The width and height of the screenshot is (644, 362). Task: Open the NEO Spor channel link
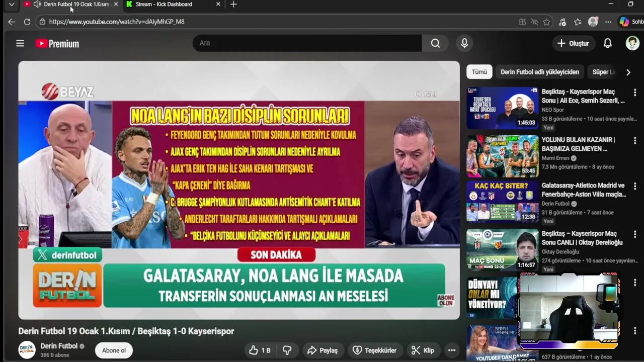click(552, 110)
